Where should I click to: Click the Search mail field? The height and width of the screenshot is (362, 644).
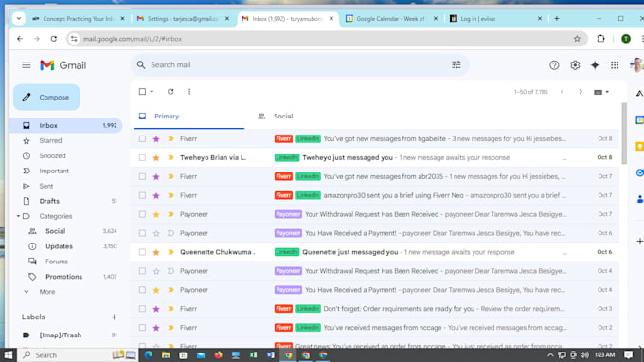click(300, 65)
